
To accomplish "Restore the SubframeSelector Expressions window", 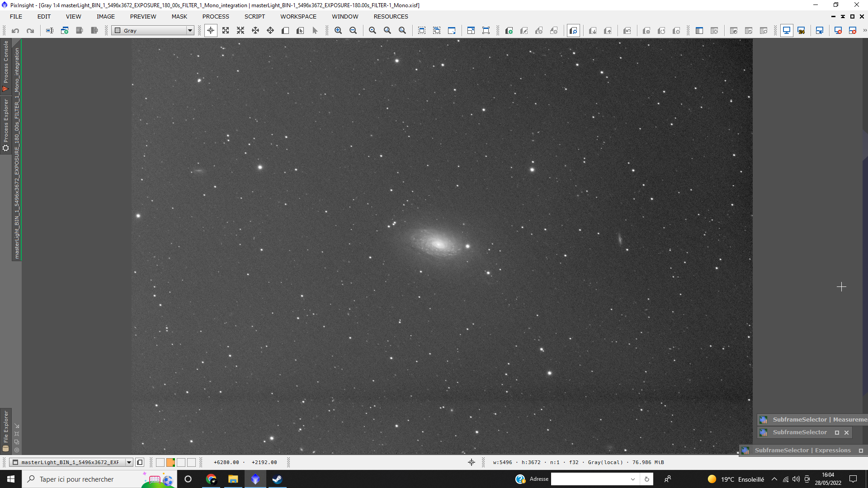I will pyautogui.click(x=861, y=450).
